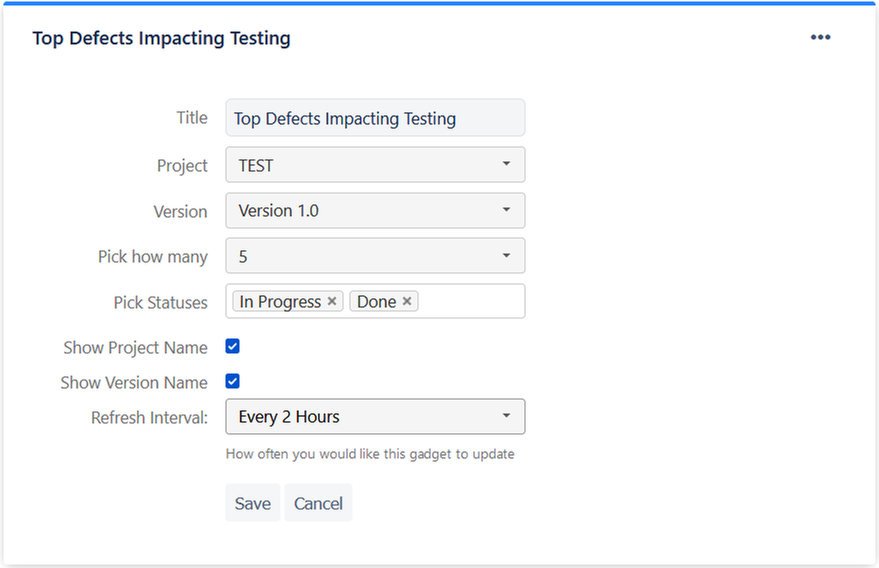Open the Every 2 Hours refresh dropdown
This screenshot has height=568, width=879.
pos(360,417)
